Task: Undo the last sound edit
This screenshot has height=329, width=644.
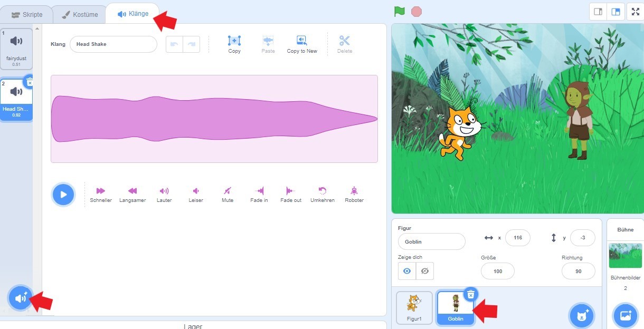Action: click(174, 44)
